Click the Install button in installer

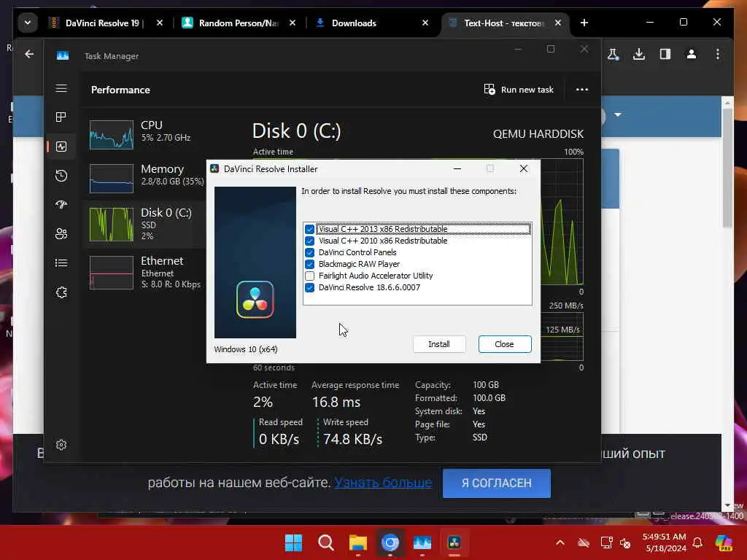pyautogui.click(x=438, y=344)
